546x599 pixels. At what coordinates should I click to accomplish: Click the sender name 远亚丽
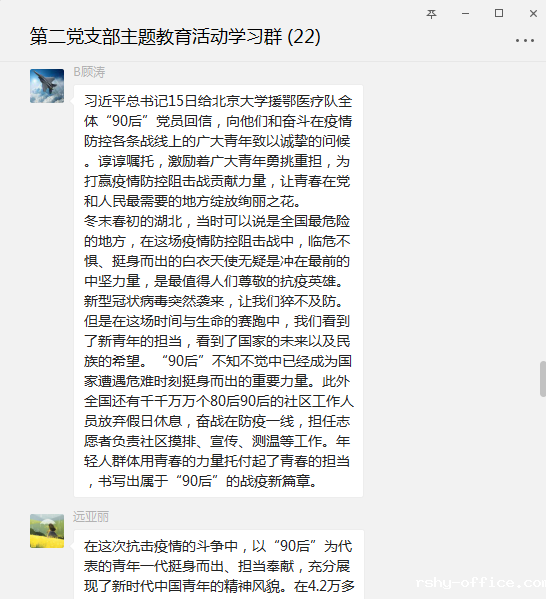click(x=91, y=516)
